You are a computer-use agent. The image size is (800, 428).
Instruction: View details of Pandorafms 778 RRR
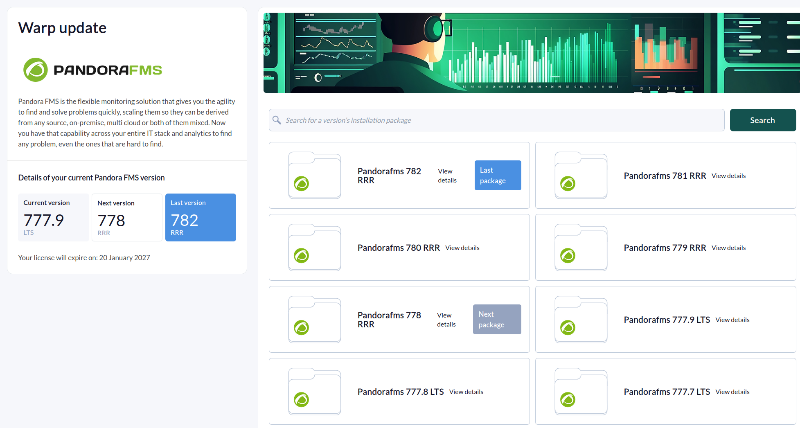click(x=446, y=319)
